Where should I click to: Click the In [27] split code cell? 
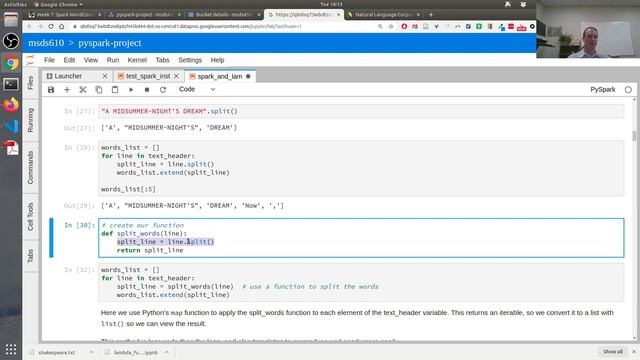pos(361,111)
